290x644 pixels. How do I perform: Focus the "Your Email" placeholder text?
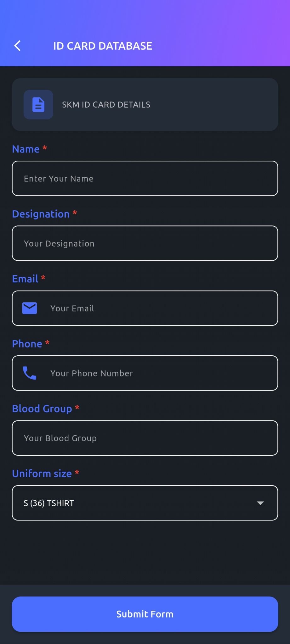[x=72, y=308]
